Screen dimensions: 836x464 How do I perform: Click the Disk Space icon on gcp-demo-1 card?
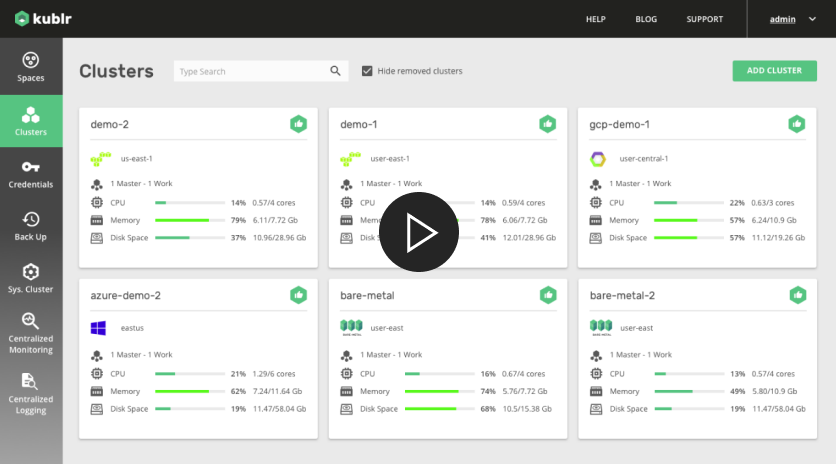(x=596, y=238)
